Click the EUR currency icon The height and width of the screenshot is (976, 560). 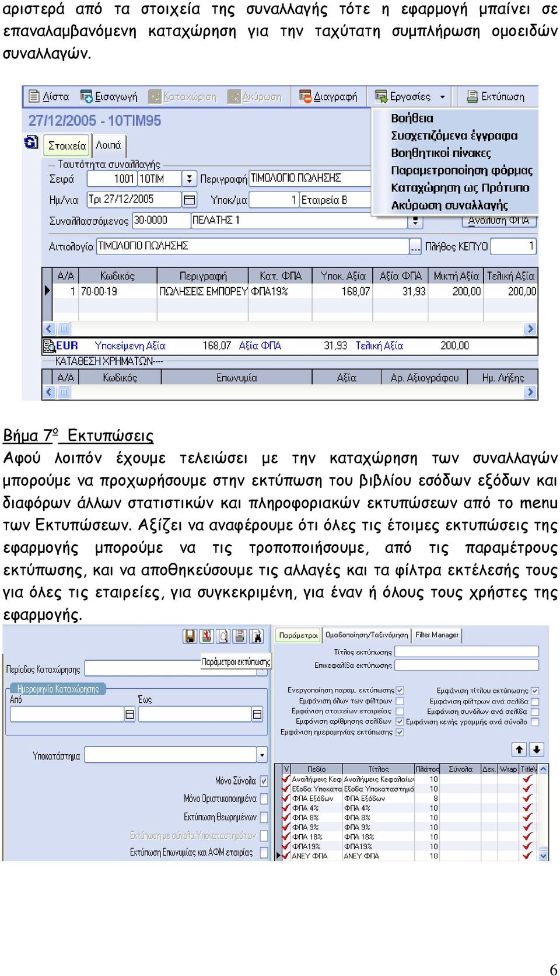(49, 346)
